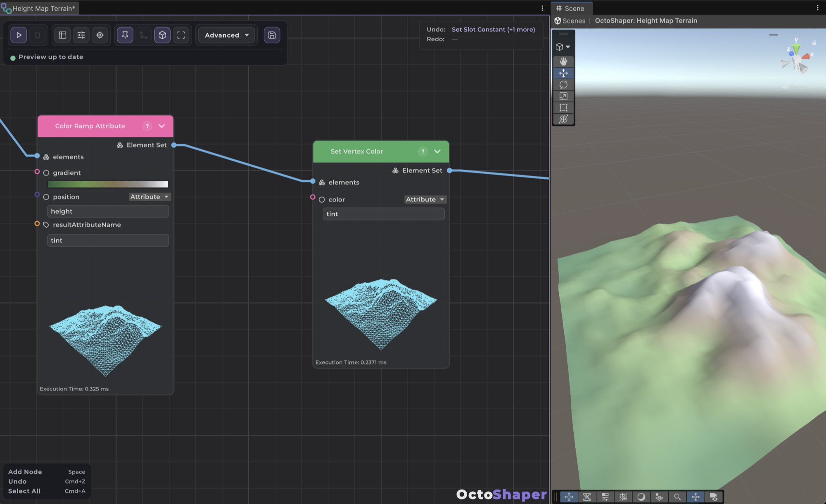Collapse the Set Vertex Color node

(437, 151)
